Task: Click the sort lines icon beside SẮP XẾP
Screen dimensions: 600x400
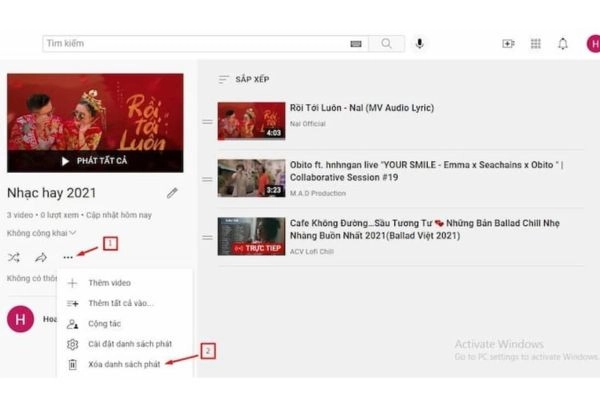Action: point(223,79)
